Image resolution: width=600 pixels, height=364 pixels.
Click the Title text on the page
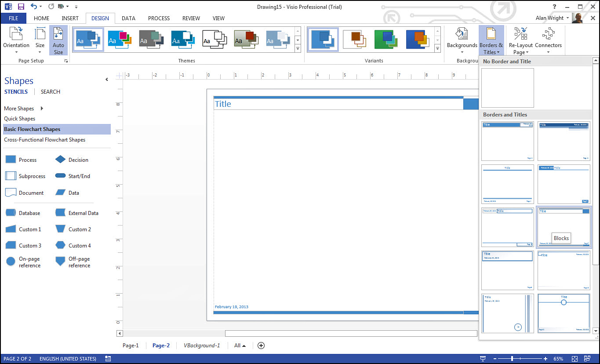(x=223, y=104)
